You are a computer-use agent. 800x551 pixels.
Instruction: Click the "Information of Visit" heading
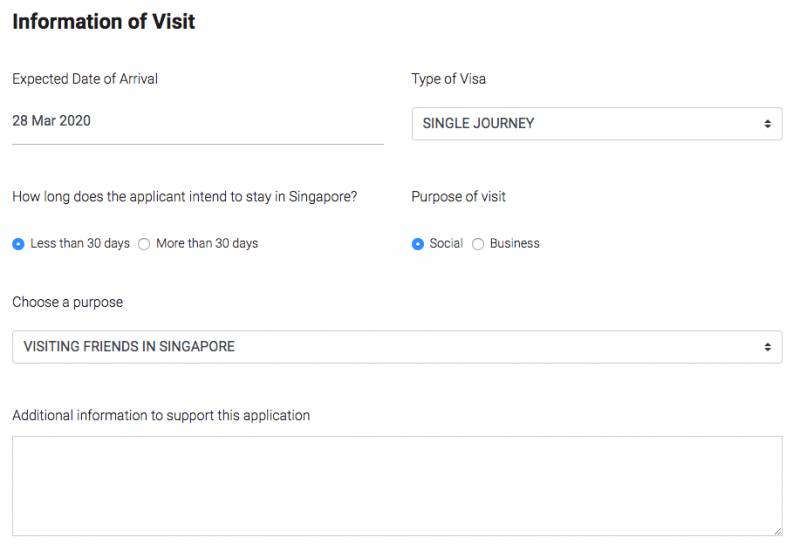(104, 21)
